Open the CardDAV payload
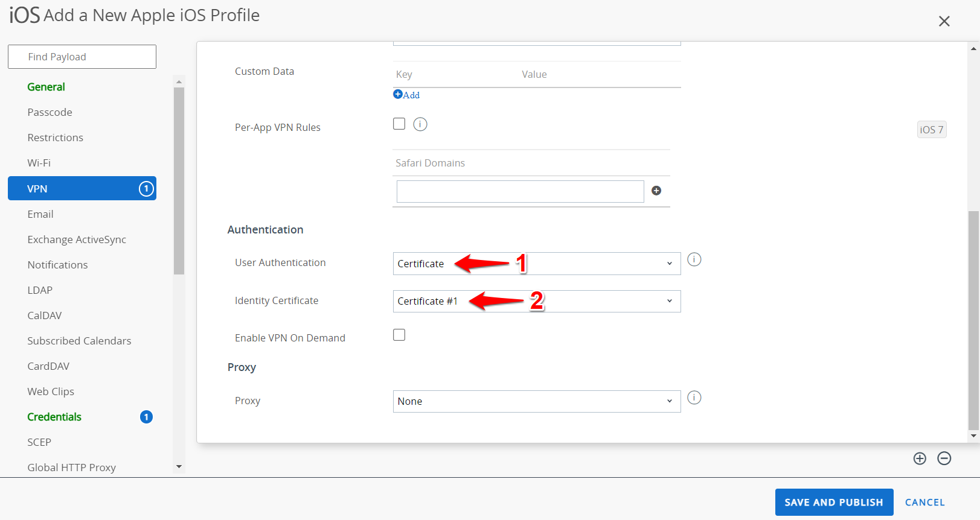980x520 pixels. coord(48,366)
